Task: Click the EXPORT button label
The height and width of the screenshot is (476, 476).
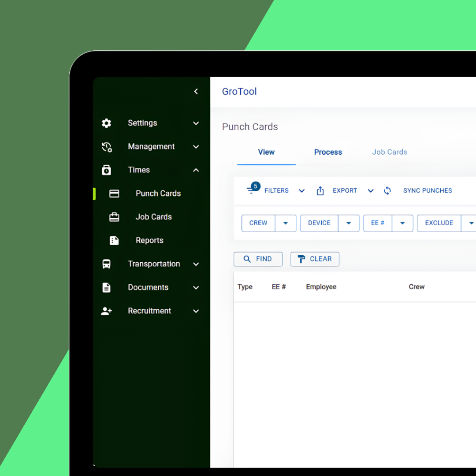Action: coord(345,191)
